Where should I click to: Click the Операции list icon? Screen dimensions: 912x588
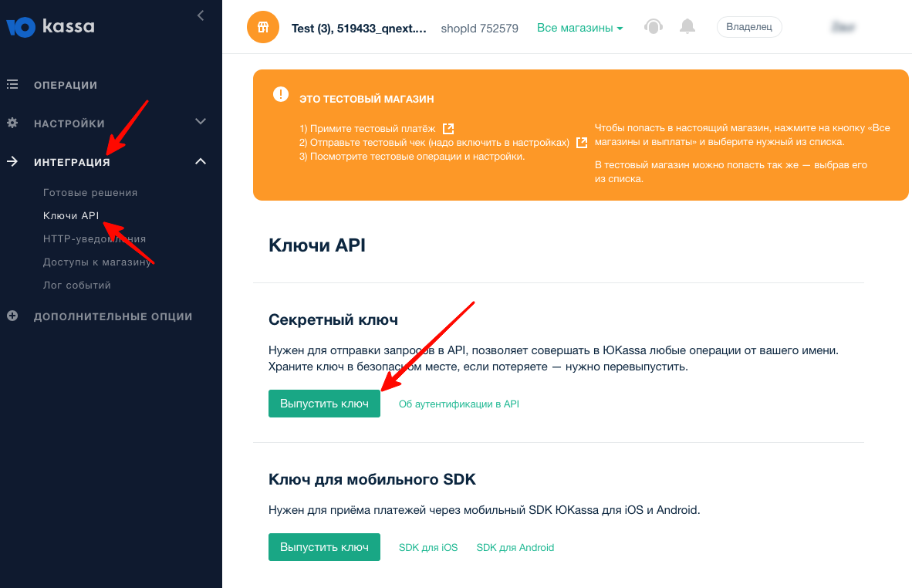pos(12,85)
